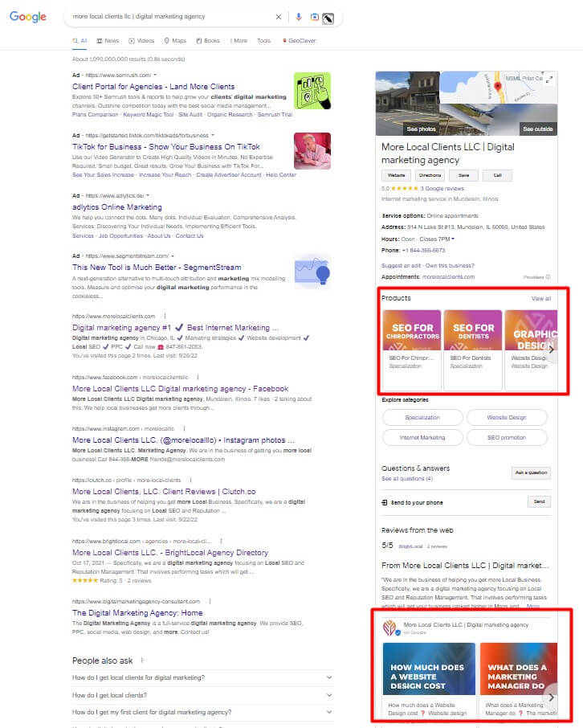Viewport: 583px width, 728px height.
Task: Open People also ask options dots
Action: point(141,661)
